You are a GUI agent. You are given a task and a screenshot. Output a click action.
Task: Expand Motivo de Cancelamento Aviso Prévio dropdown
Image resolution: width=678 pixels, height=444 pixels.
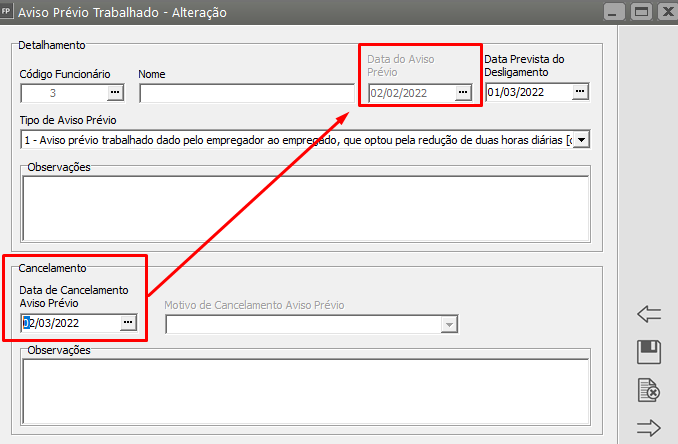449,324
